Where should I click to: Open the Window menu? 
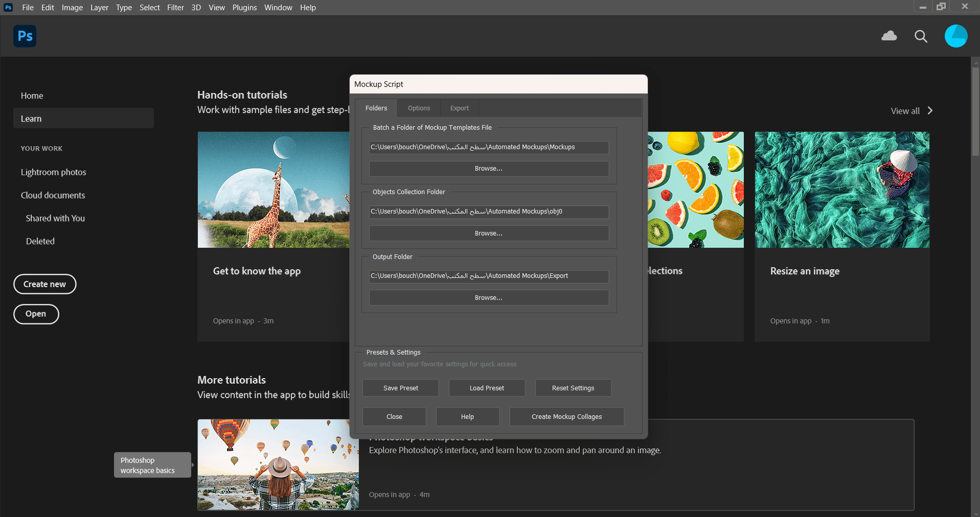[278, 7]
